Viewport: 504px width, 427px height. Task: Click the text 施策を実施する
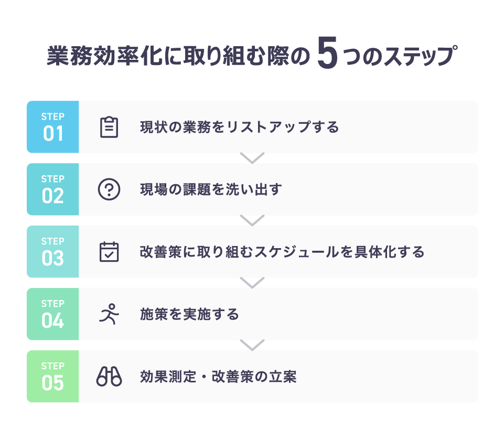coord(190,314)
